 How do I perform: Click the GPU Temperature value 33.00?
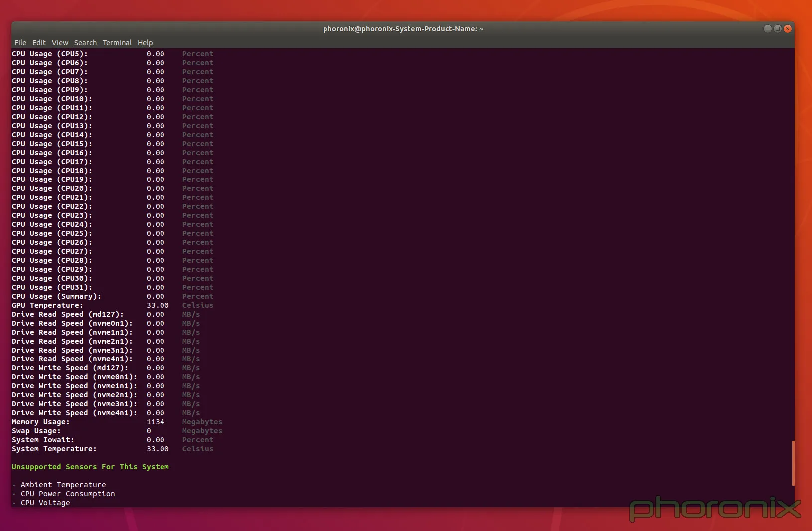[x=158, y=305]
